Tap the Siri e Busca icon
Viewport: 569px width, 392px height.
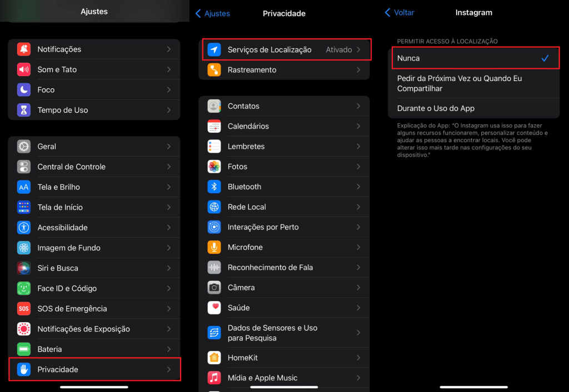[24, 268]
